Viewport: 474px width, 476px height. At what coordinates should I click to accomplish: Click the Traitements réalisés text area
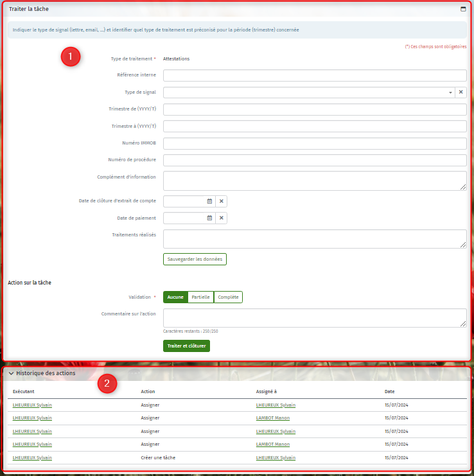315,239
